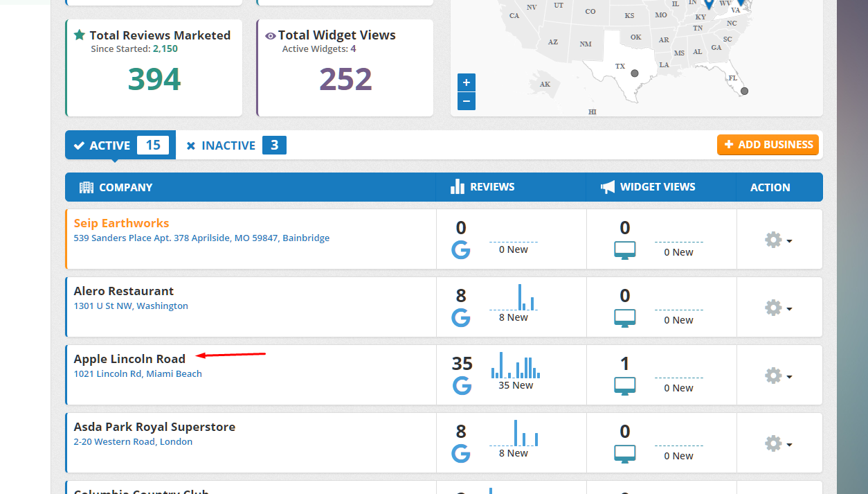This screenshot has height=494, width=868.
Task: Click Google icon in Alero Restaurant row
Action: point(461,318)
